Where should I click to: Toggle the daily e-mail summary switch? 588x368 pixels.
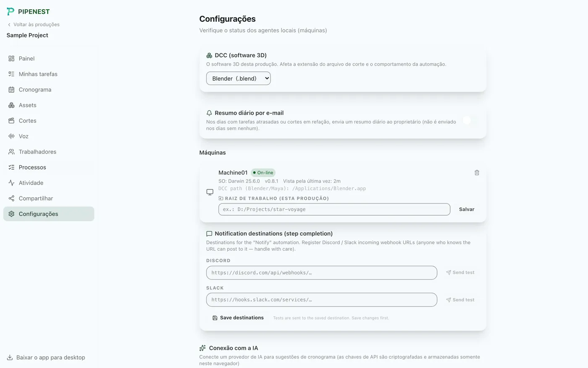[x=470, y=120]
